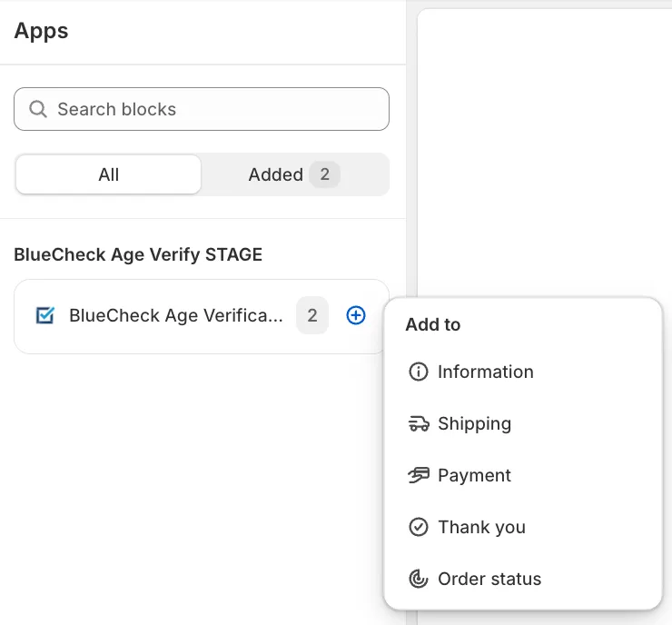Select Thank you in Add to menu

(x=523, y=527)
